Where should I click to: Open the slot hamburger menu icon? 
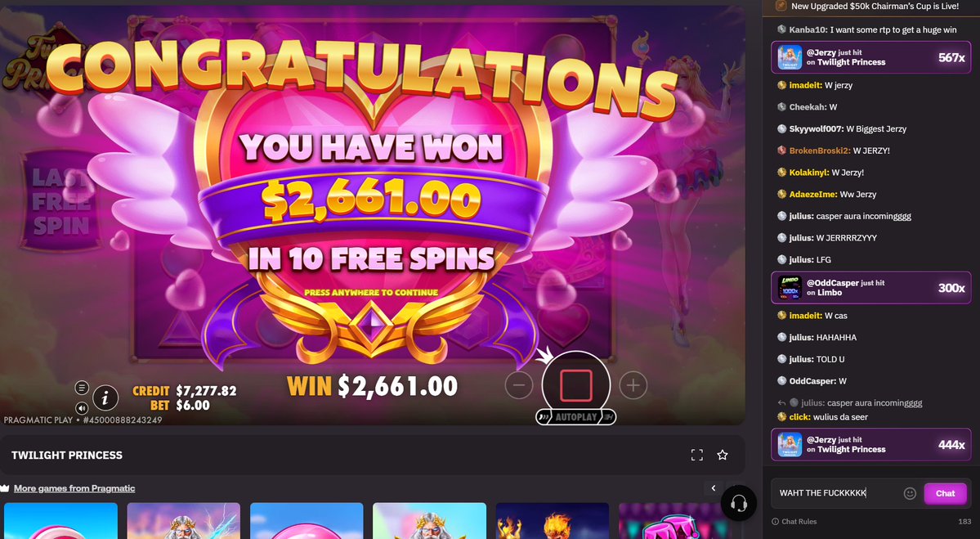tap(82, 388)
